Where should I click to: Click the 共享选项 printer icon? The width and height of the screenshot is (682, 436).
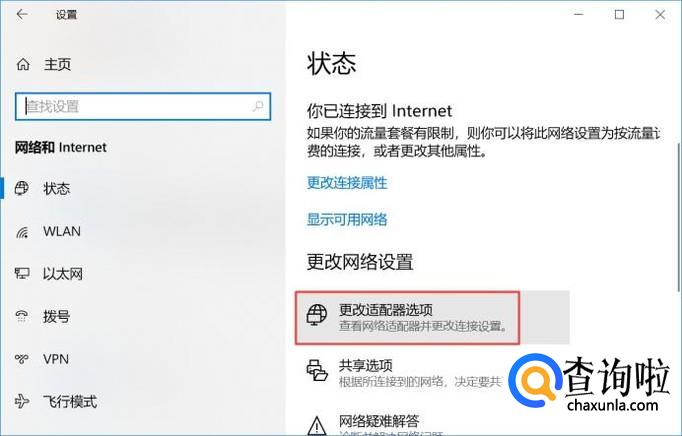[x=317, y=370]
